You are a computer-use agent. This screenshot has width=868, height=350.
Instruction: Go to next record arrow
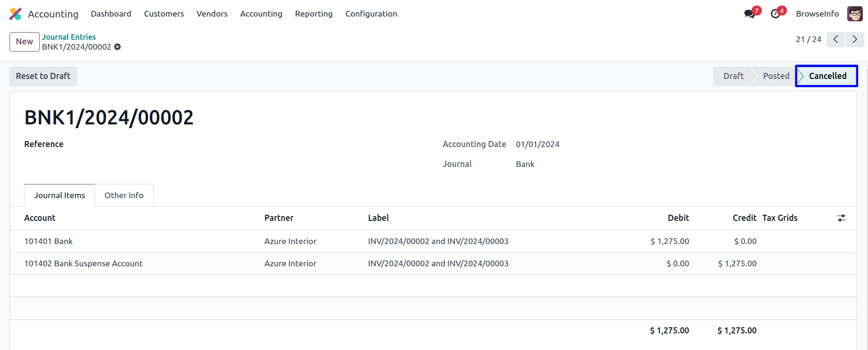854,39
